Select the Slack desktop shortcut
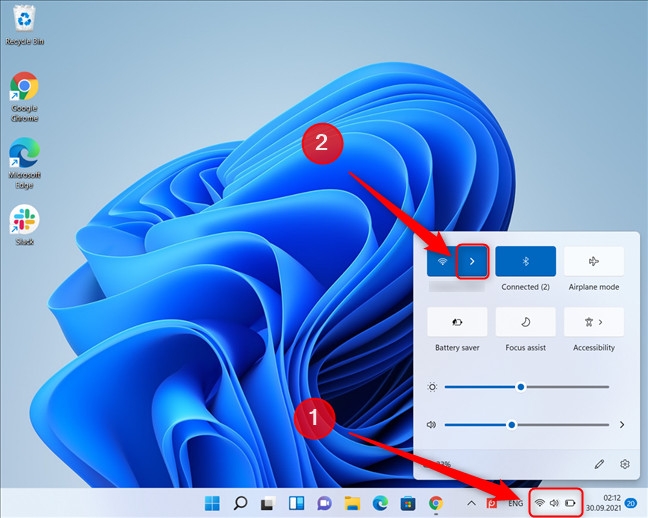Image resolution: width=648 pixels, height=518 pixels. pyautogui.click(x=24, y=226)
